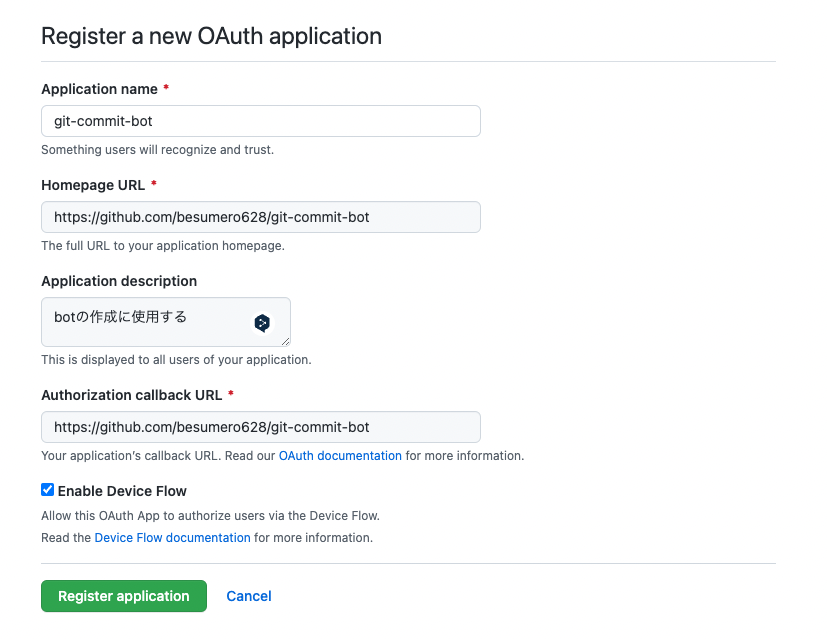Image resolution: width=827 pixels, height=639 pixels.
Task: Click the git-commit-bot text in the name field
Action: pos(101,120)
